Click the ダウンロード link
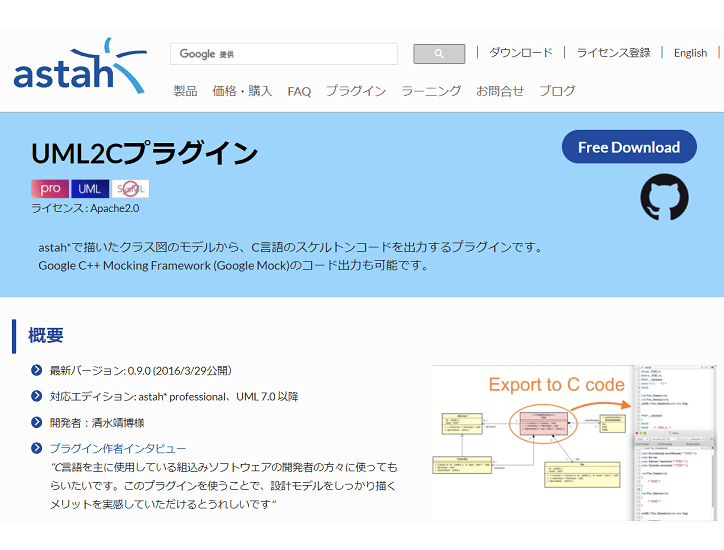Screen dimensions: 724x550 click(x=520, y=53)
